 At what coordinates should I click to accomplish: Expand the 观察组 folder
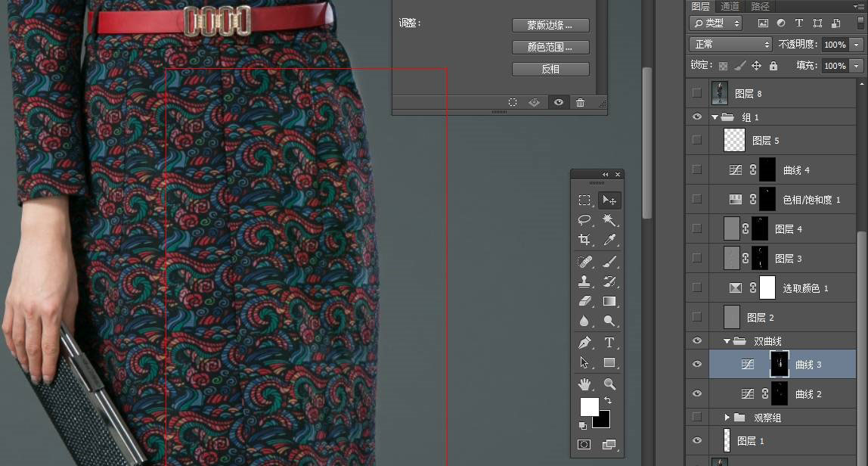727,418
